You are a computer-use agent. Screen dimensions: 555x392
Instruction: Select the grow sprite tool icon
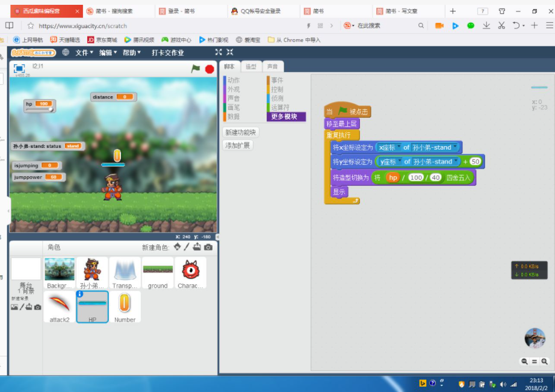219,52
